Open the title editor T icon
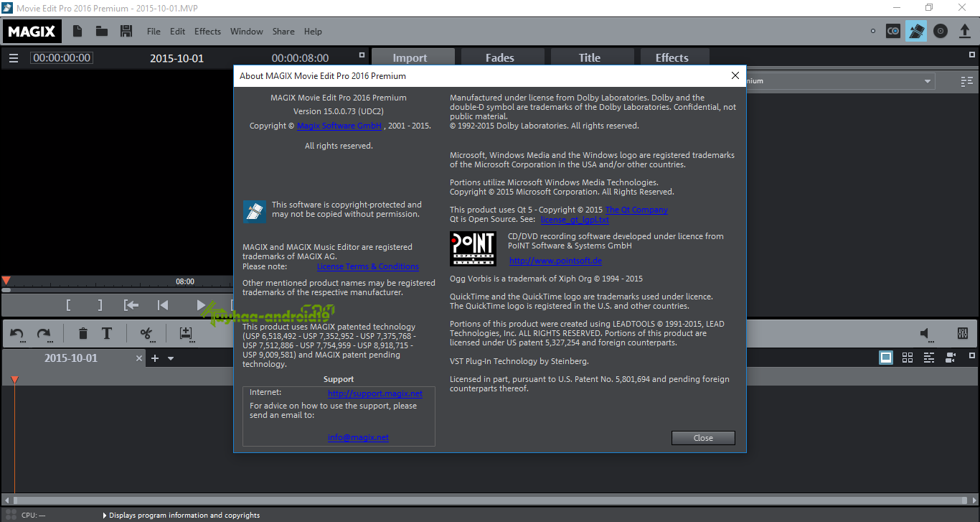980x522 pixels. [107, 333]
